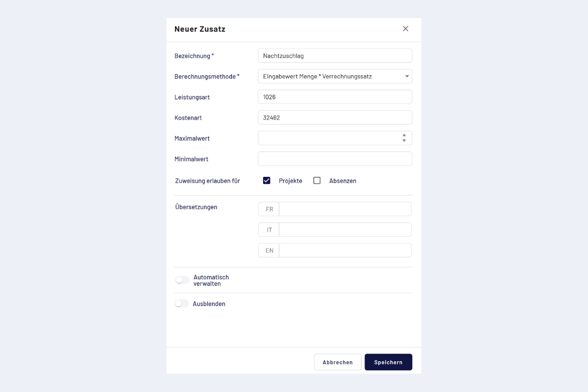Click the Minimalwert input field

tap(335, 159)
